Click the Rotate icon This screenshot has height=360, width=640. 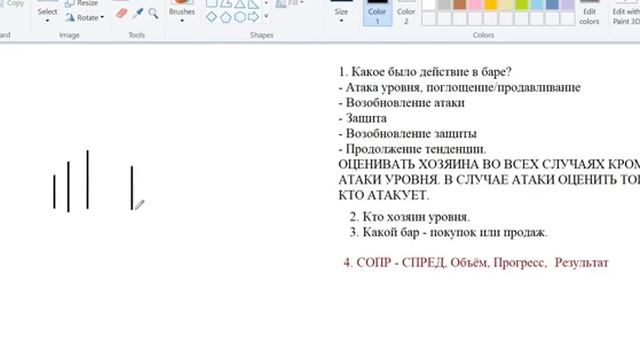coord(70,18)
